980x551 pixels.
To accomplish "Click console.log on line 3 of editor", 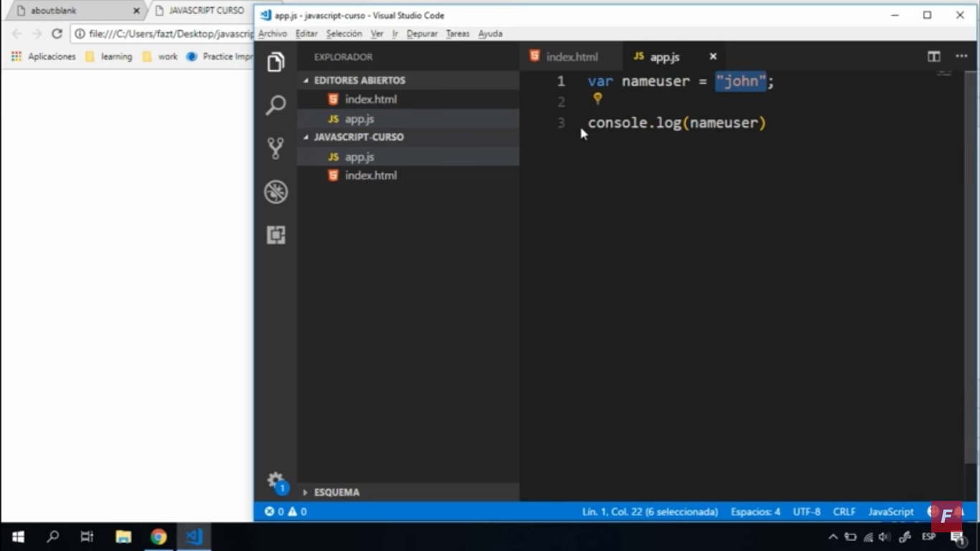I will click(634, 123).
